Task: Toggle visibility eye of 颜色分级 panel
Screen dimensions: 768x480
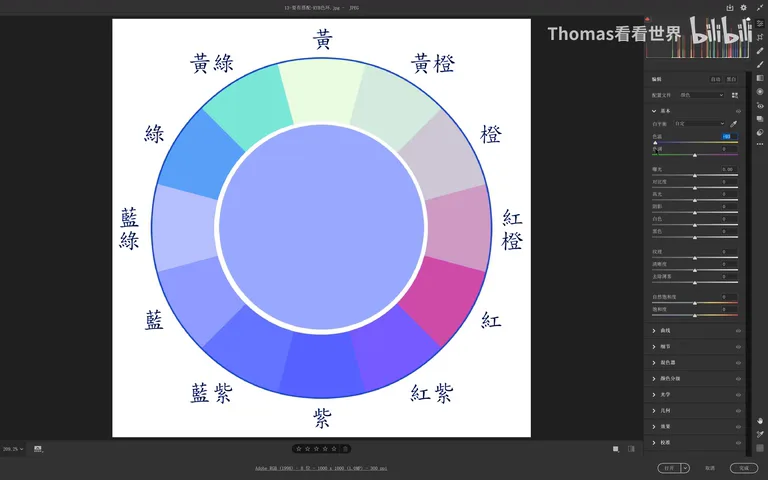Action: (x=738, y=379)
